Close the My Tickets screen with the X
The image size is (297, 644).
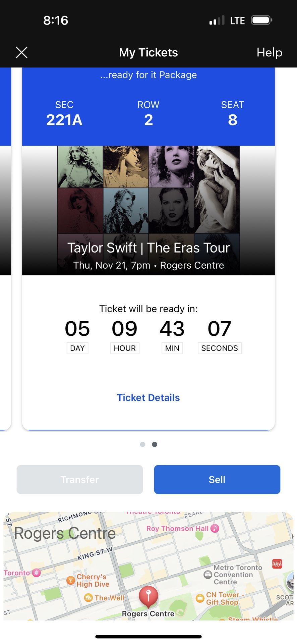click(21, 52)
